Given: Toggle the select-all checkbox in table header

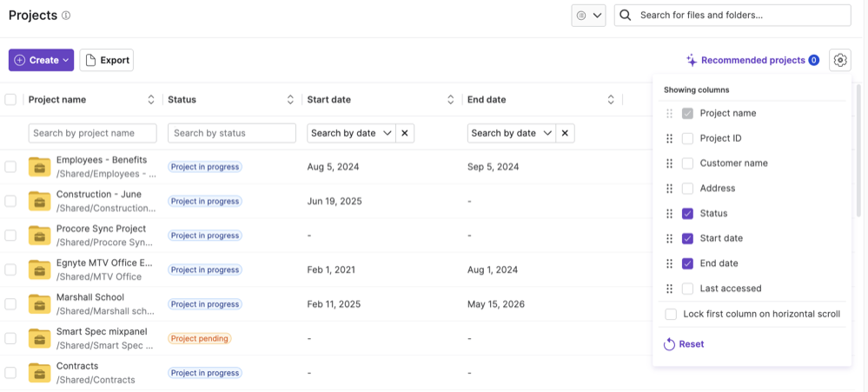Looking at the screenshot, I should coord(10,100).
